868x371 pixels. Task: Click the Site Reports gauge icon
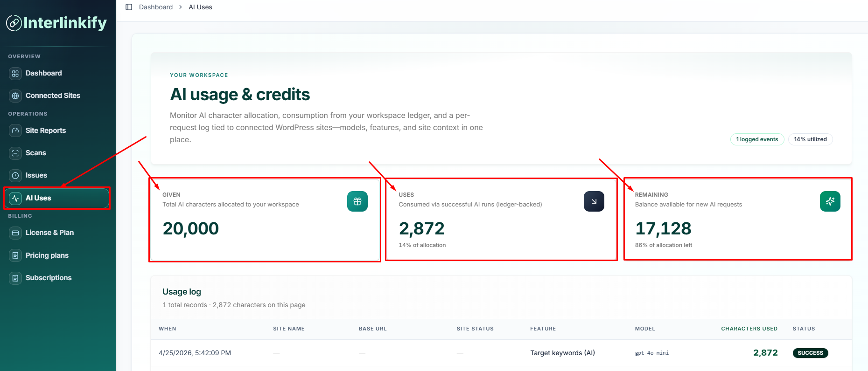pos(15,131)
